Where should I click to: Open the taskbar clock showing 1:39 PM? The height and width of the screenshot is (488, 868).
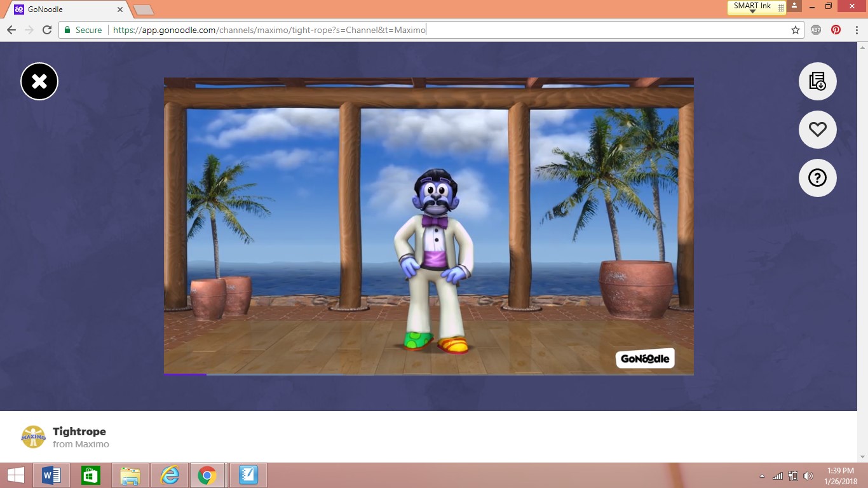click(x=841, y=476)
